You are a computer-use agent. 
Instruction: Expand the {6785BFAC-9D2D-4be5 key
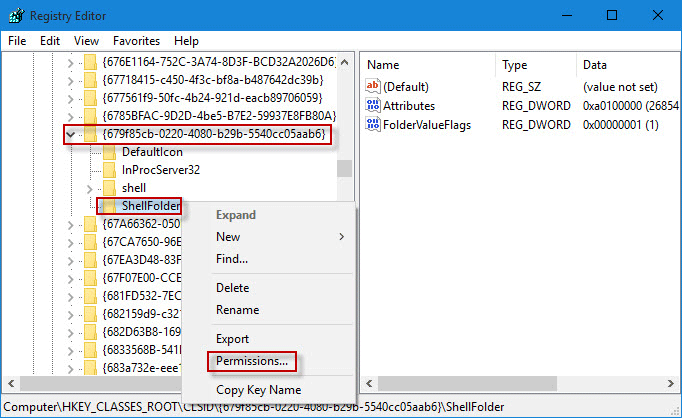70,117
